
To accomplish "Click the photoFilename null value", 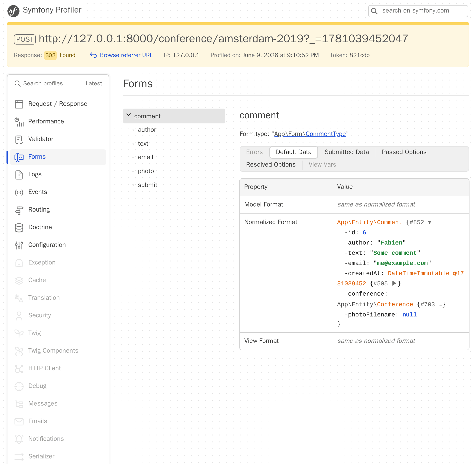I will click(409, 315).
